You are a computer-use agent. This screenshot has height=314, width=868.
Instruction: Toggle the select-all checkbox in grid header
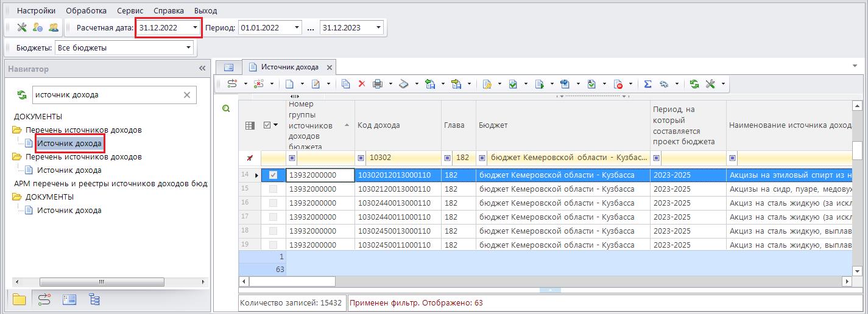(x=268, y=125)
